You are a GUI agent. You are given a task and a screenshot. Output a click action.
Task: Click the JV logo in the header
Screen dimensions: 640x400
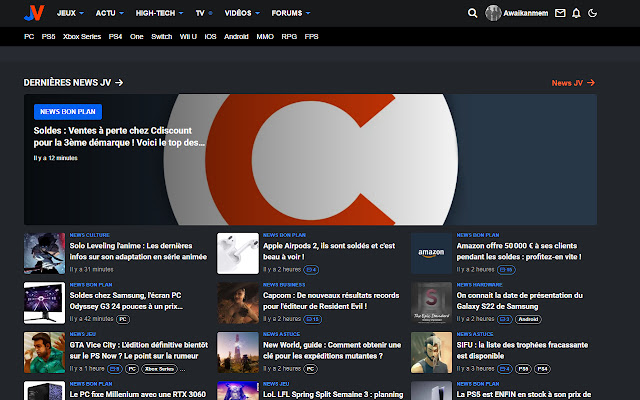point(35,13)
